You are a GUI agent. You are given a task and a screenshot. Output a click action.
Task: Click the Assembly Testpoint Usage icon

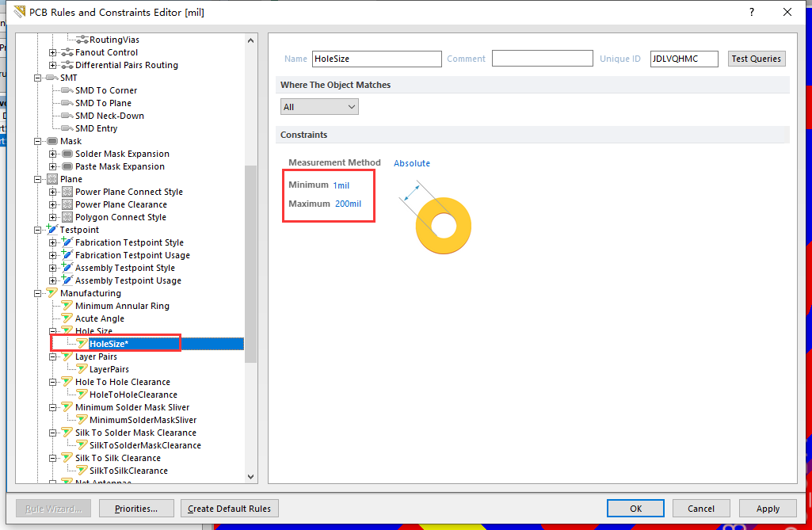point(67,280)
